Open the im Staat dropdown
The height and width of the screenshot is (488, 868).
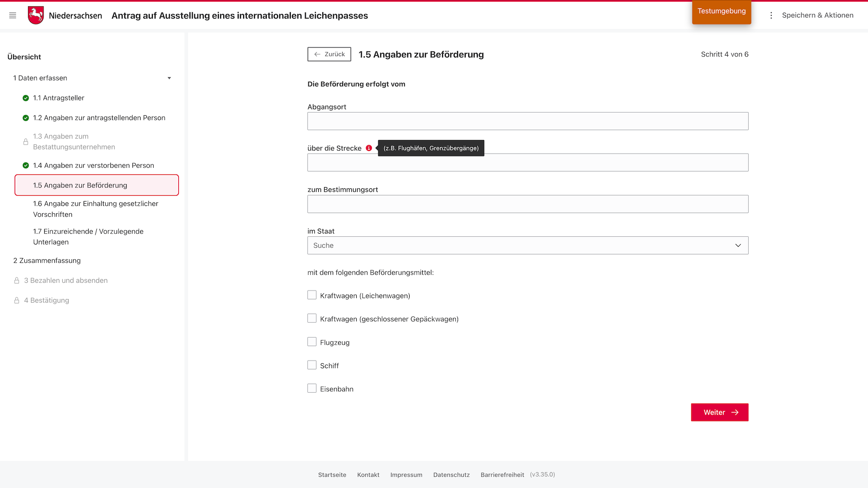coord(528,245)
